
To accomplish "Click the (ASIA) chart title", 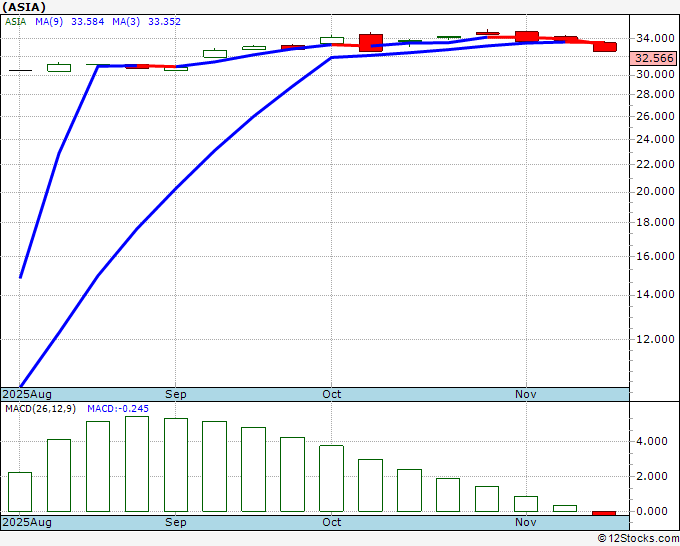I will (x=24, y=7).
